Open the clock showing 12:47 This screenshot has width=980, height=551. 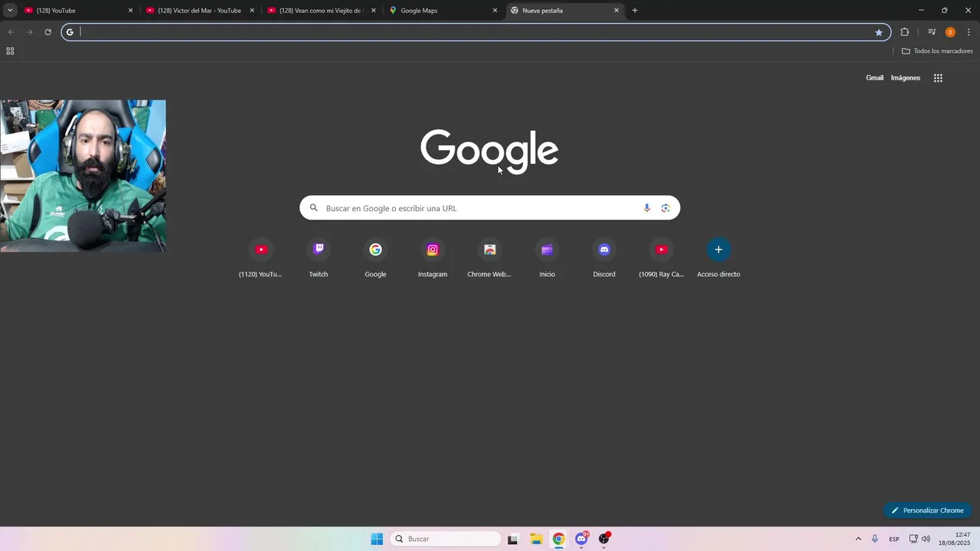point(956,539)
